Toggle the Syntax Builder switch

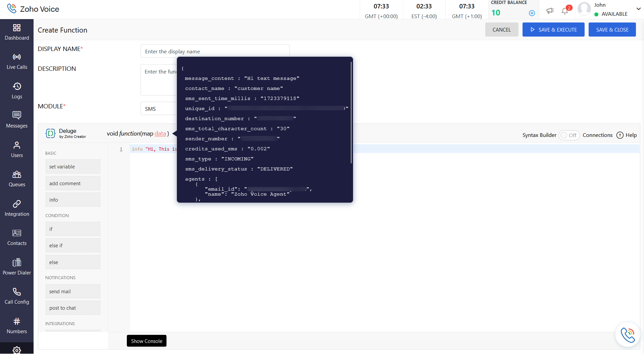pos(569,135)
